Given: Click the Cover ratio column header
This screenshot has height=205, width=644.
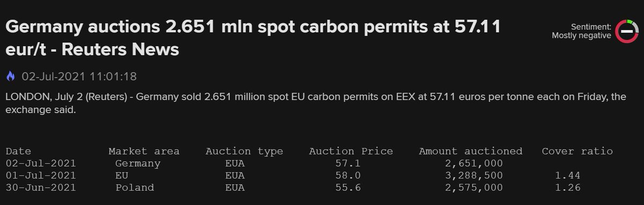Looking at the screenshot, I should [577, 151].
